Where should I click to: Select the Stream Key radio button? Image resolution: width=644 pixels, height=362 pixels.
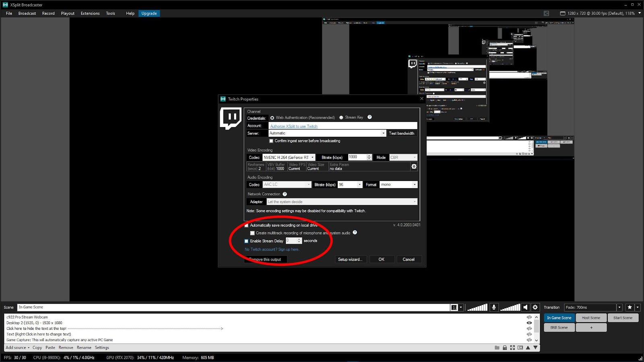click(341, 117)
